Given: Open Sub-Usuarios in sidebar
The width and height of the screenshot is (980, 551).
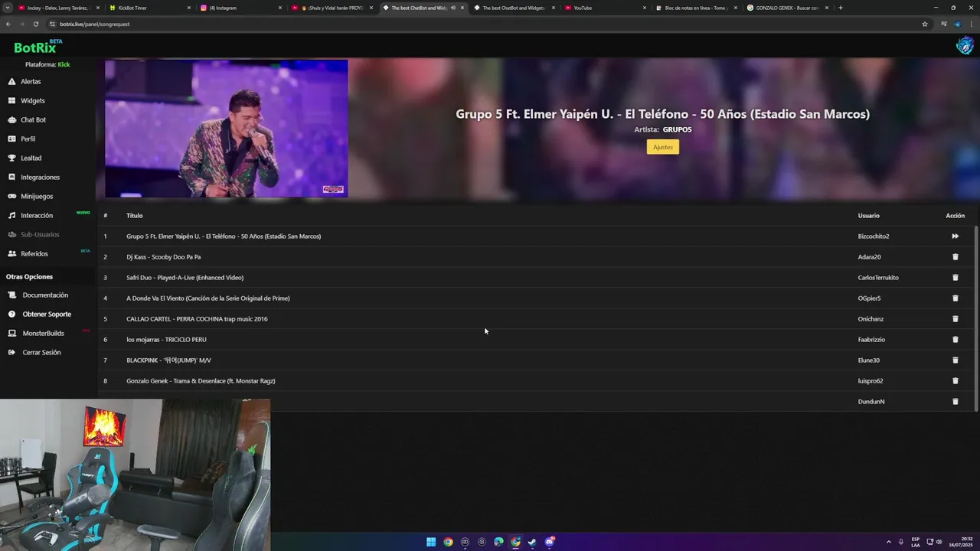Looking at the screenshot, I should pos(40,234).
